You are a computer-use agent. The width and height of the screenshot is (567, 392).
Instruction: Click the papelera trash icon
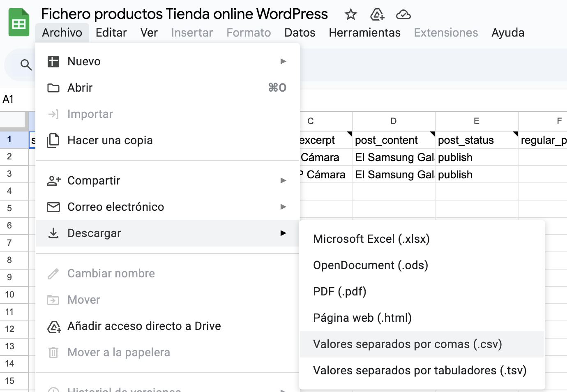pyautogui.click(x=53, y=353)
